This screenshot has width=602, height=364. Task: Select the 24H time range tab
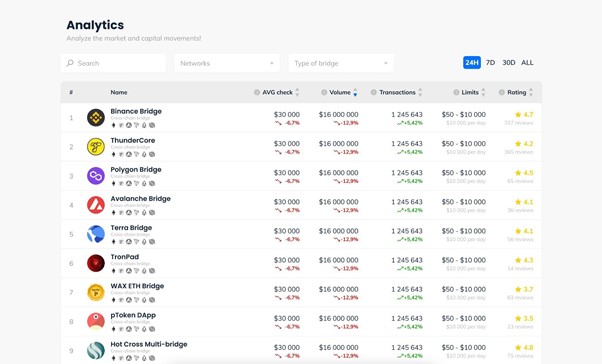pos(472,63)
